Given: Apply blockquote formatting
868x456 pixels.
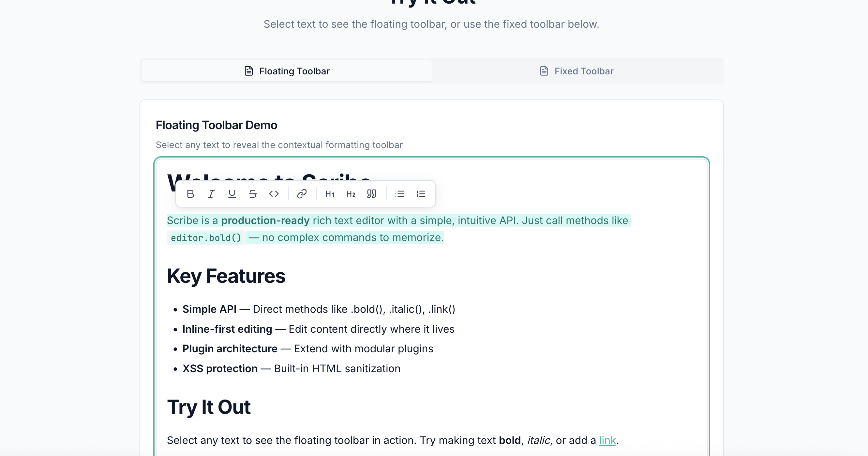Looking at the screenshot, I should (371, 193).
